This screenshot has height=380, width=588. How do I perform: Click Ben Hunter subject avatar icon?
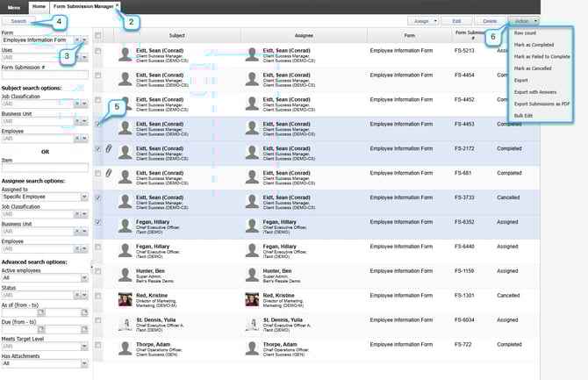[x=125, y=275]
